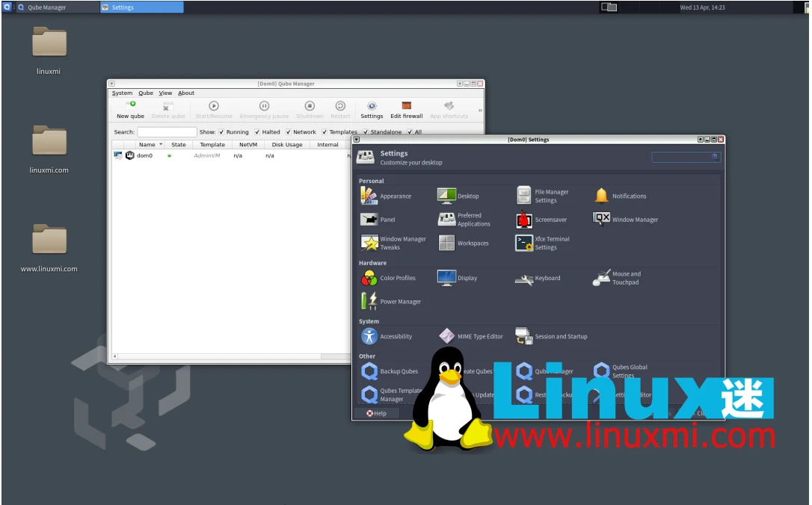
Task: Click the Disk Usage column header
Action: [287, 145]
